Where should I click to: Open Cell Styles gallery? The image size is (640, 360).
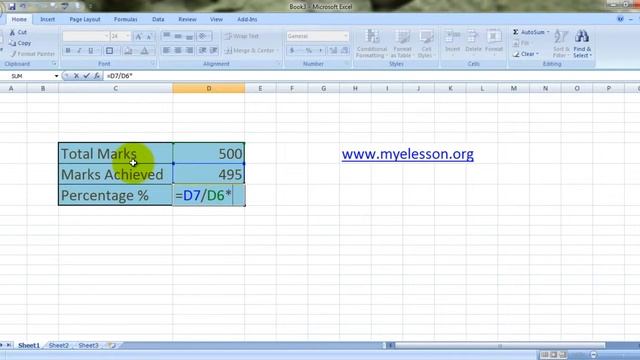point(426,43)
